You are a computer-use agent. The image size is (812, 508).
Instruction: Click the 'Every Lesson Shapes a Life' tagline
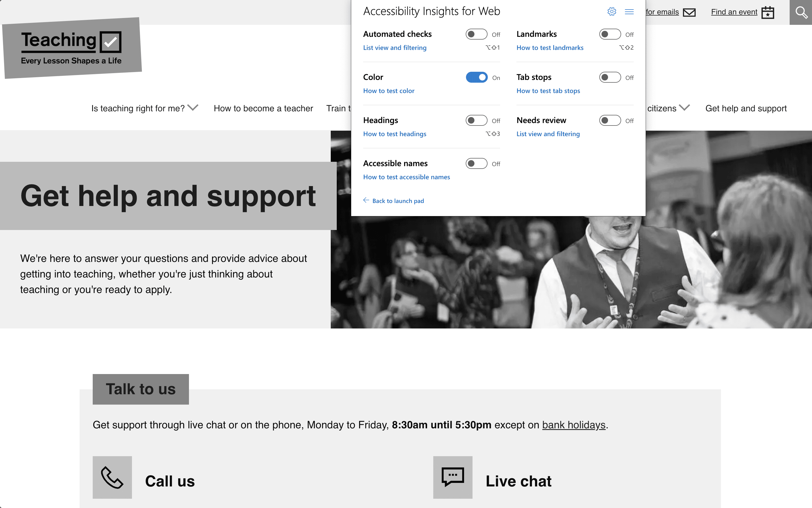tap(71, 61)
